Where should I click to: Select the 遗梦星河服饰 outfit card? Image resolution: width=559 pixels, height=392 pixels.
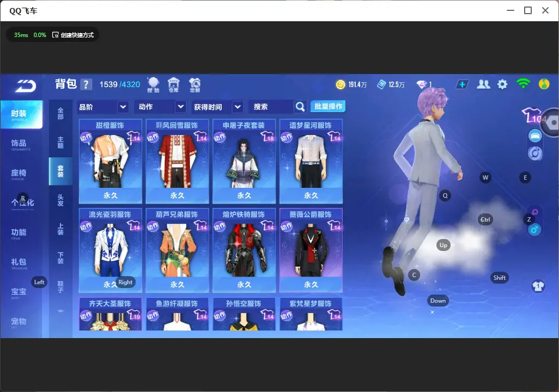(311, 162)
